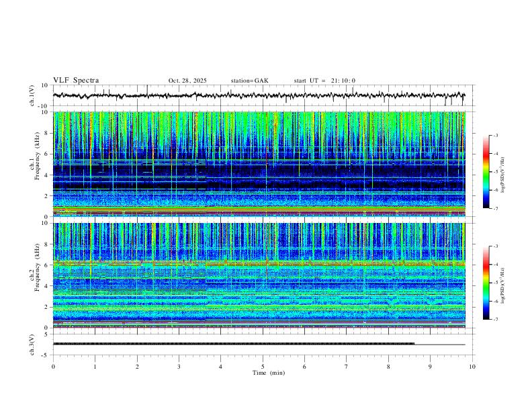This screenshot has width=532, height=411.
Task: Click the "-4" label on ch.2 color bar
Action: (495, 265)
